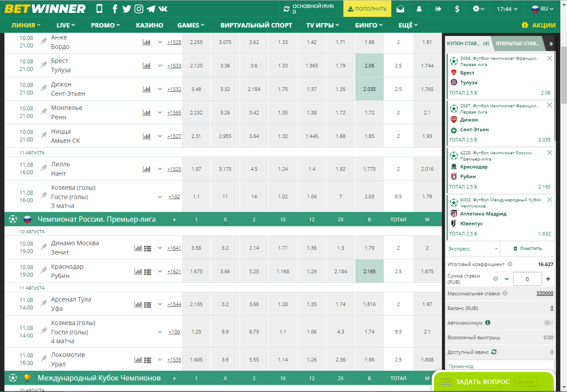Open the КАЗИНО menu item

[x=150, y=25]
